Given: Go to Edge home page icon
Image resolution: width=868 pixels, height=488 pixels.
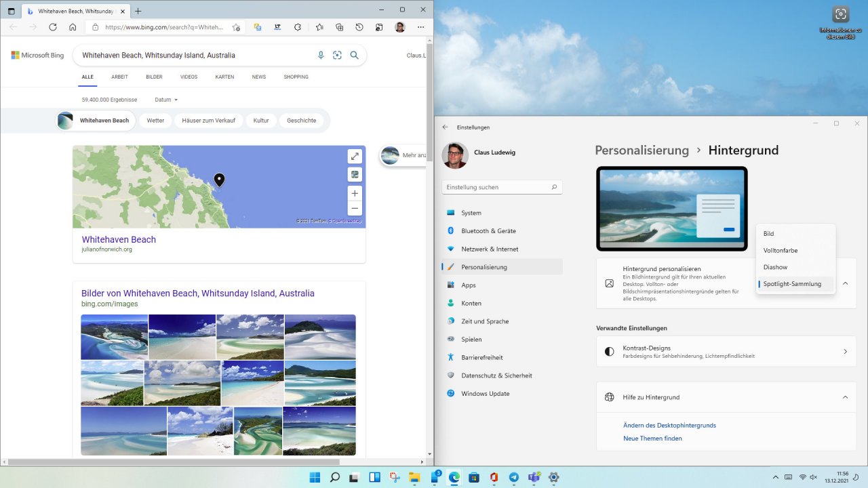Looking at the screenshot, I should [x=73, y=27].
